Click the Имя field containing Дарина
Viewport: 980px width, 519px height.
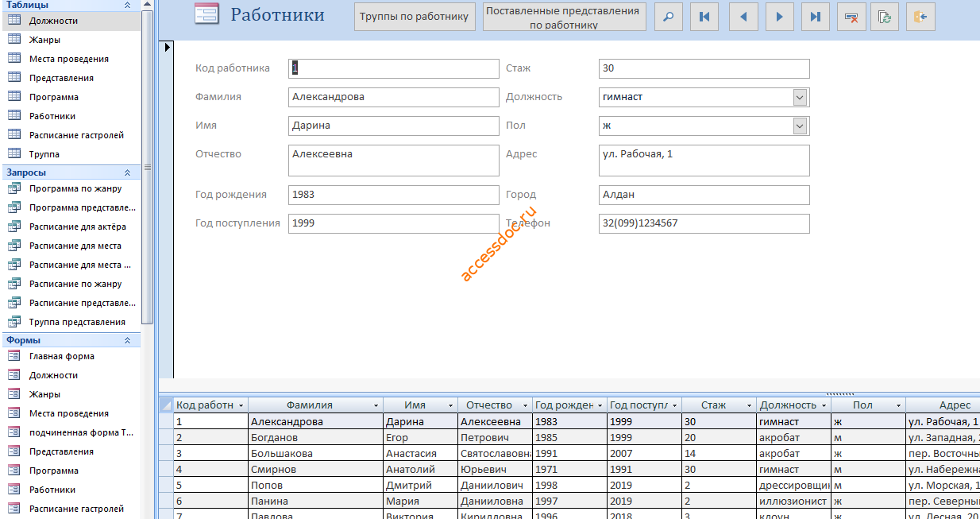coord(394,126)
